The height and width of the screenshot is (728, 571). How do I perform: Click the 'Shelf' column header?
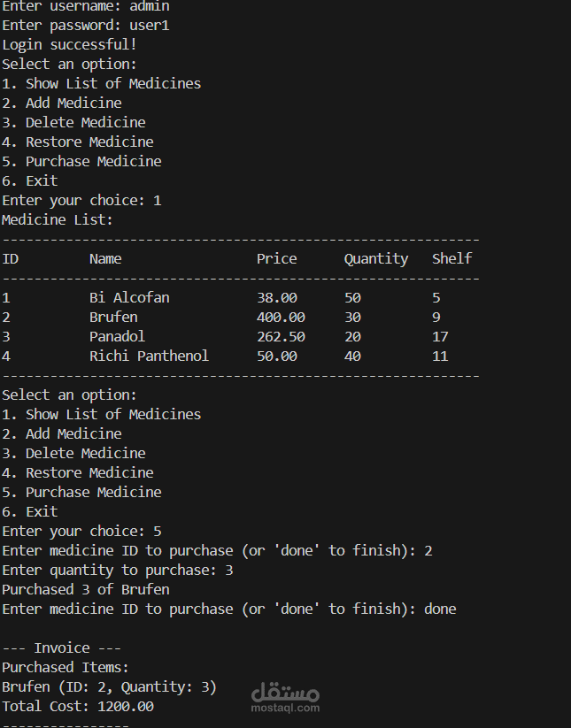click(x=452, y=258)
